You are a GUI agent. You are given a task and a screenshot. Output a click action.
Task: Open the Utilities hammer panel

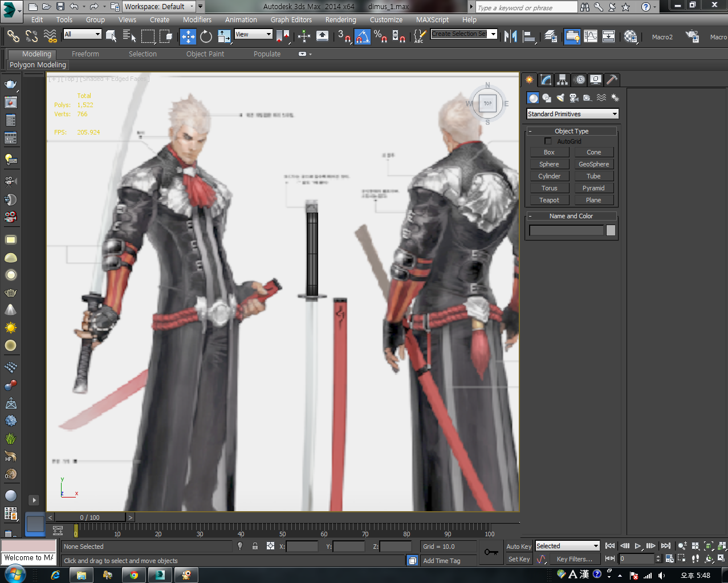[612, 80]
